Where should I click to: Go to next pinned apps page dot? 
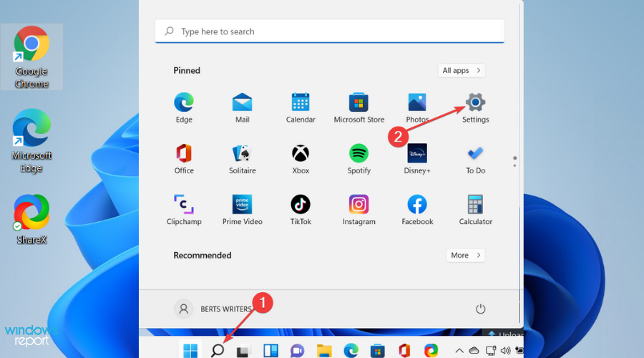pyautogui.click(x=514, y=165)
